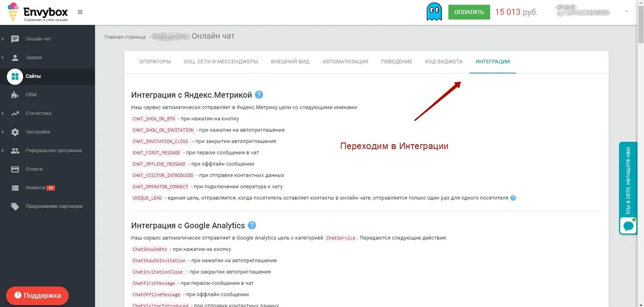The width and height of the screenshot is (644, 307).
Task: Click the Новости sidebar label
Action: (x=36, y=188)
